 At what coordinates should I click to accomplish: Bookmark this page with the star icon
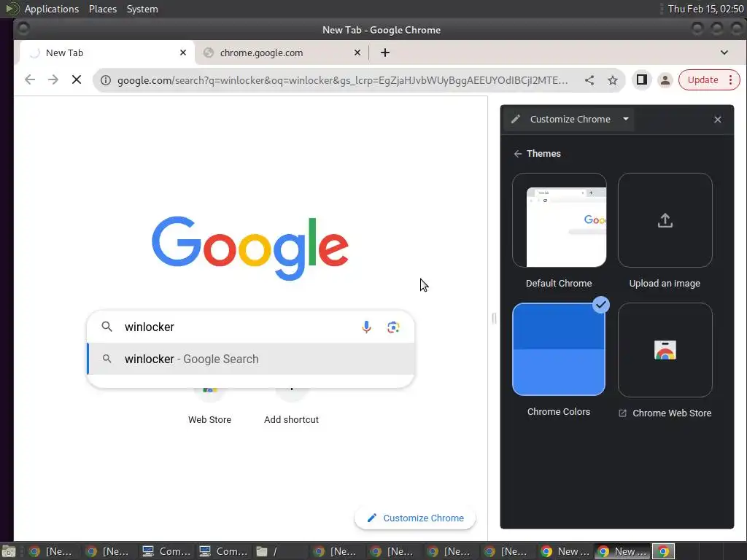click(613, 80)
